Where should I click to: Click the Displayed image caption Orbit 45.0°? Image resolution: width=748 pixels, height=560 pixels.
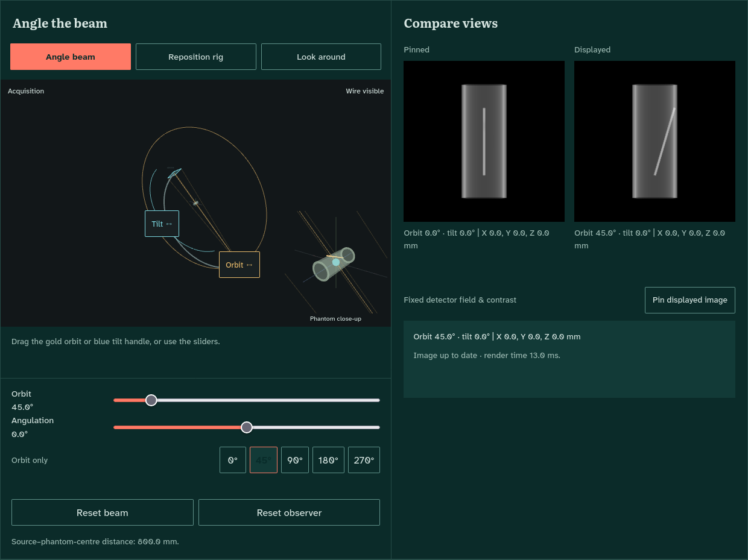650,239
